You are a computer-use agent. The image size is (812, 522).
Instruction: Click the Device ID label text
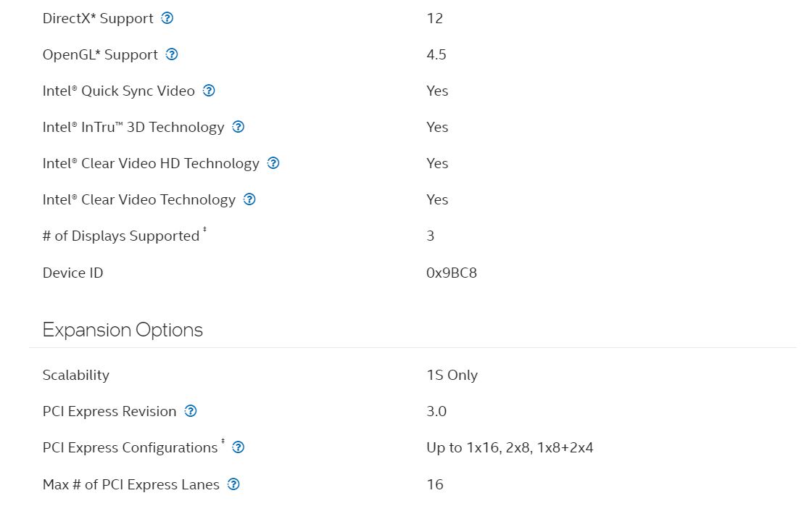(x=73, y=273)
